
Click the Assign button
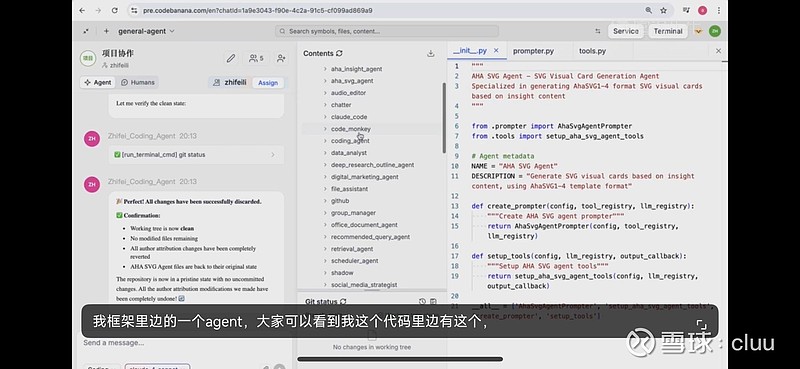268,83
